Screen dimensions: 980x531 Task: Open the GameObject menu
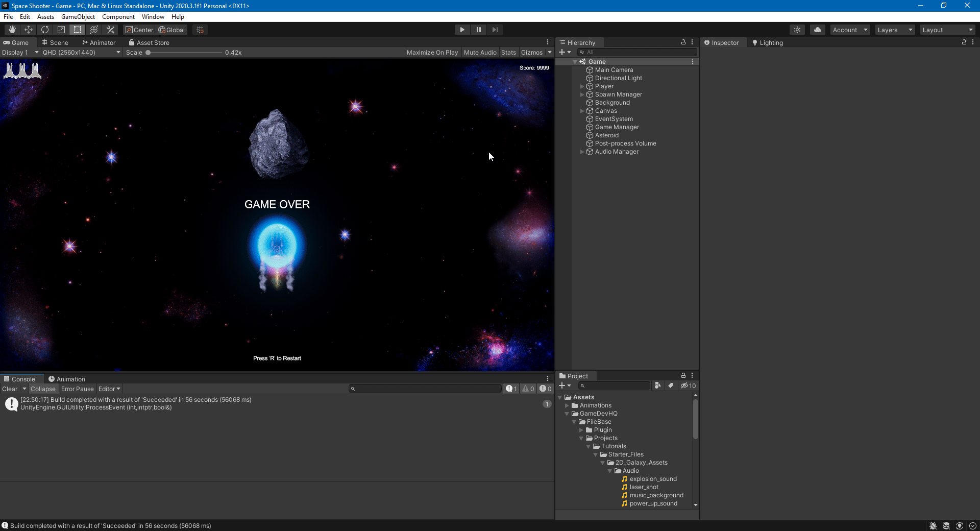pyautogui.click(x=78, y=17)
